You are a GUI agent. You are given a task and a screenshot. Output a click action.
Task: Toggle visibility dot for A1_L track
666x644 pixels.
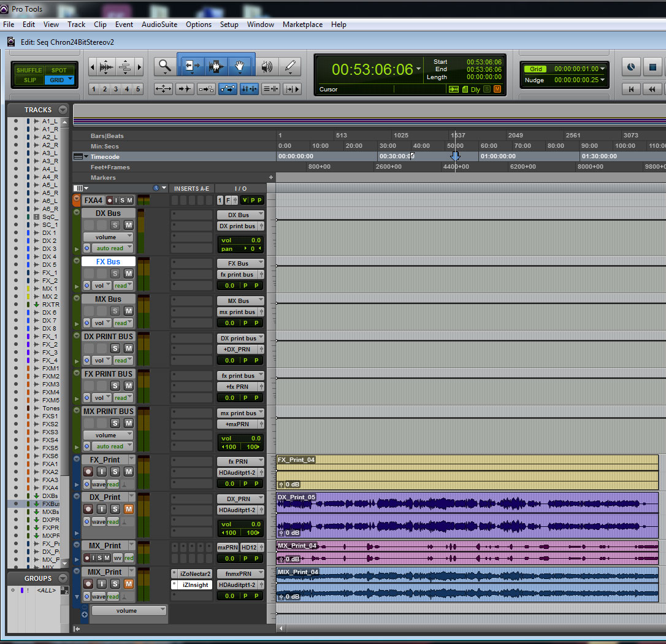(x=16, y=121)
